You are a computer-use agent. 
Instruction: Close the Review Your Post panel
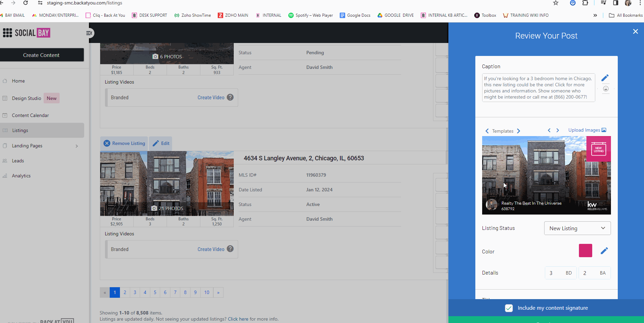coord(635,31)
